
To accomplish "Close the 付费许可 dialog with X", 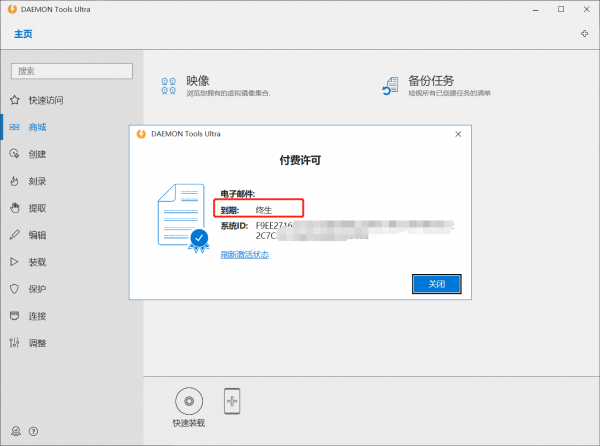I will (x=458, y=134).
